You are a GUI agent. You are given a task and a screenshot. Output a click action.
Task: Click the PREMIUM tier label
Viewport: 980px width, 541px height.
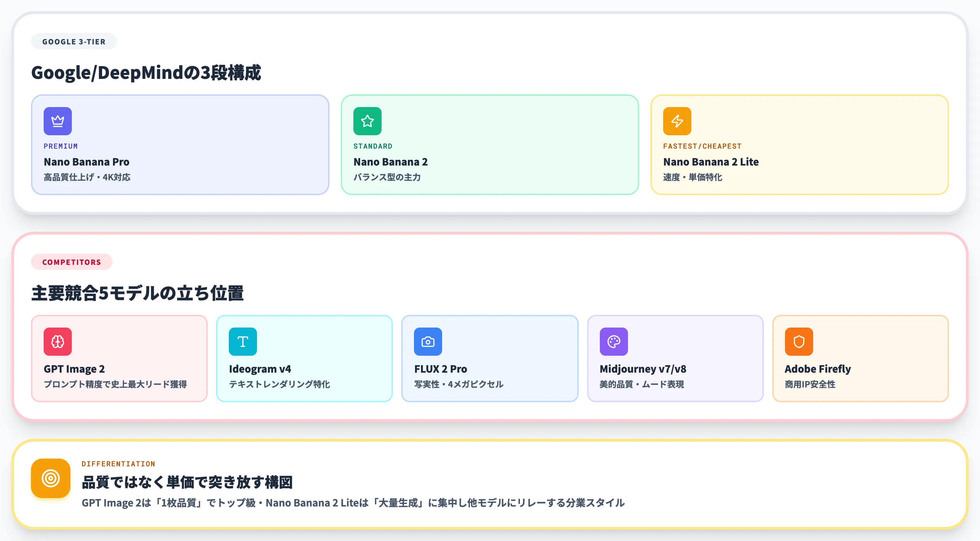click(x=61, y=146)
